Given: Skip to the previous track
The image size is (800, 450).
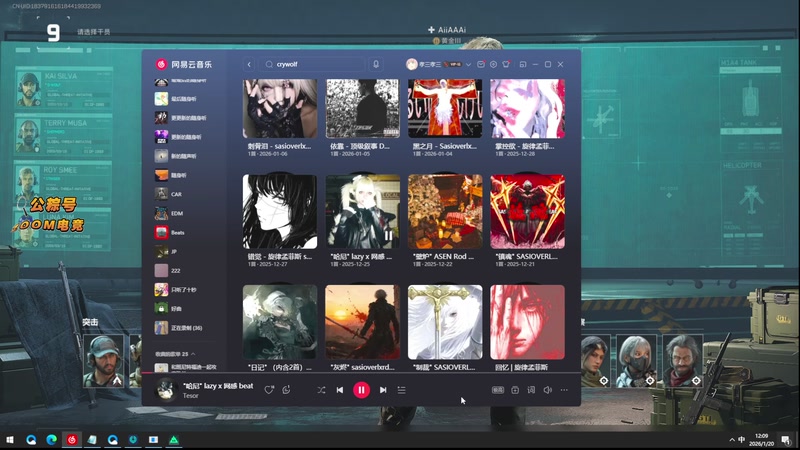Looking at the screenshot, I should [x=340, y=390].
